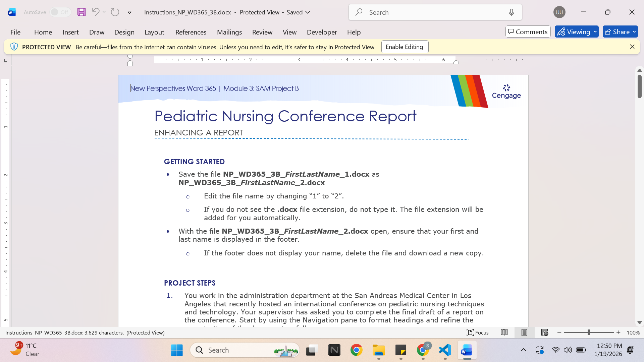Select Web Layout view icon

click(x=544, y=333)
